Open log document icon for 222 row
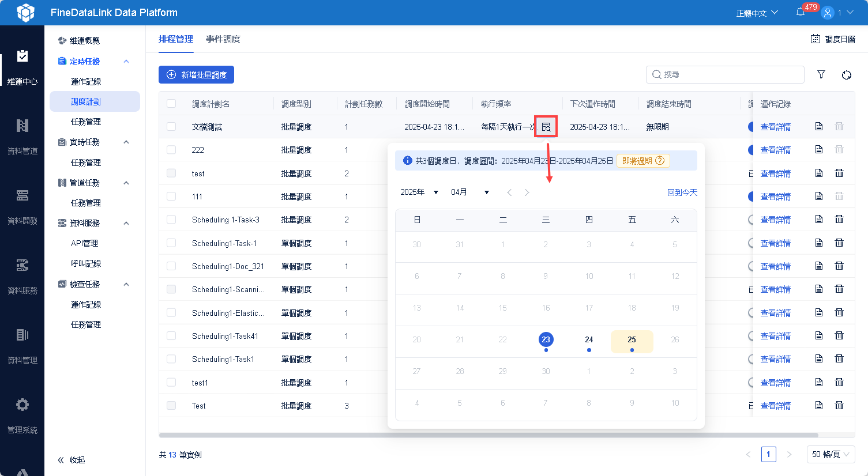This screenshot has width=868, height=476. (x=819, y=149)
